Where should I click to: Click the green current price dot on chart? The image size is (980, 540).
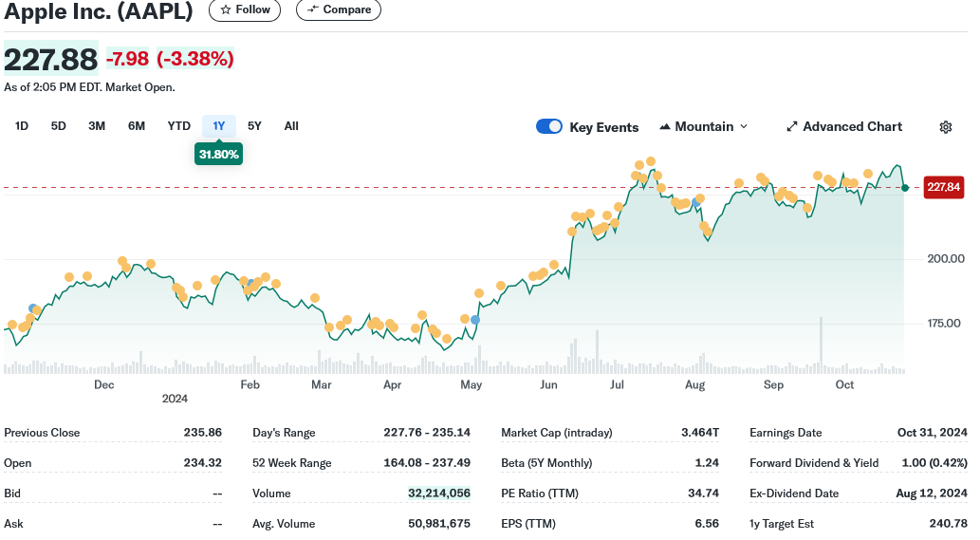pyautogui.click(x=905, y=188)
